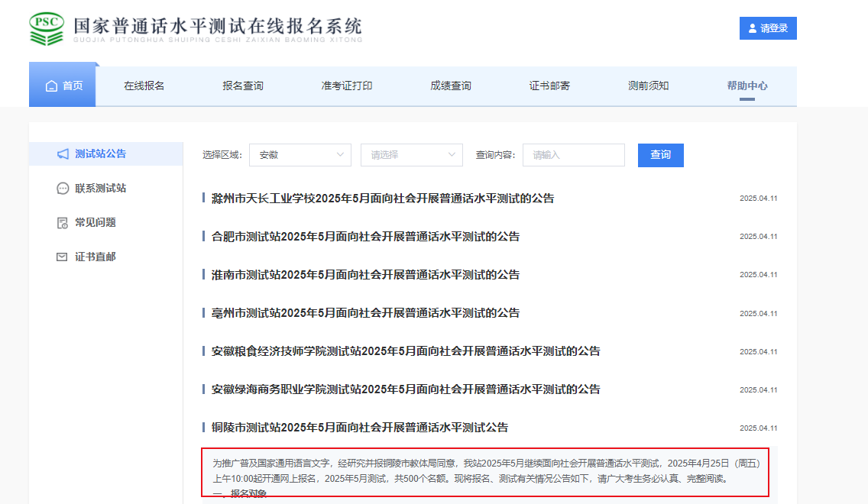
Task: Open the 报名查询 menu
Action: (x=243, y=86)
